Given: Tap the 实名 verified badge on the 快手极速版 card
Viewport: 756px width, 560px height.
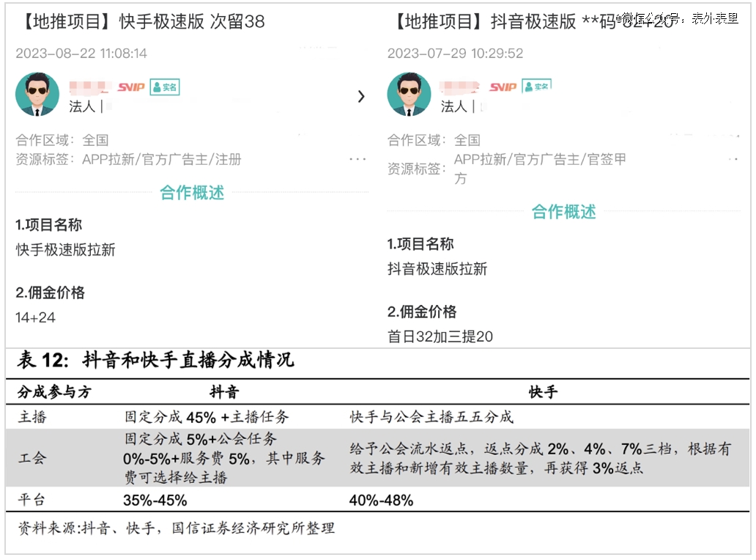Looking at the screenshot, I should (165, 87).
